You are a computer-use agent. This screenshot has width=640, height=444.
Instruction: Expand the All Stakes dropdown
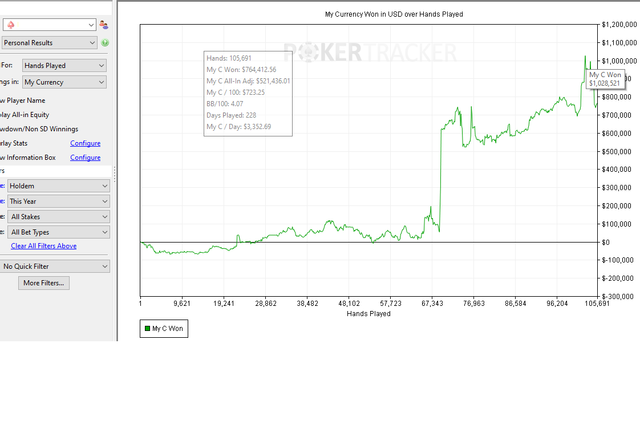point(59,217)
